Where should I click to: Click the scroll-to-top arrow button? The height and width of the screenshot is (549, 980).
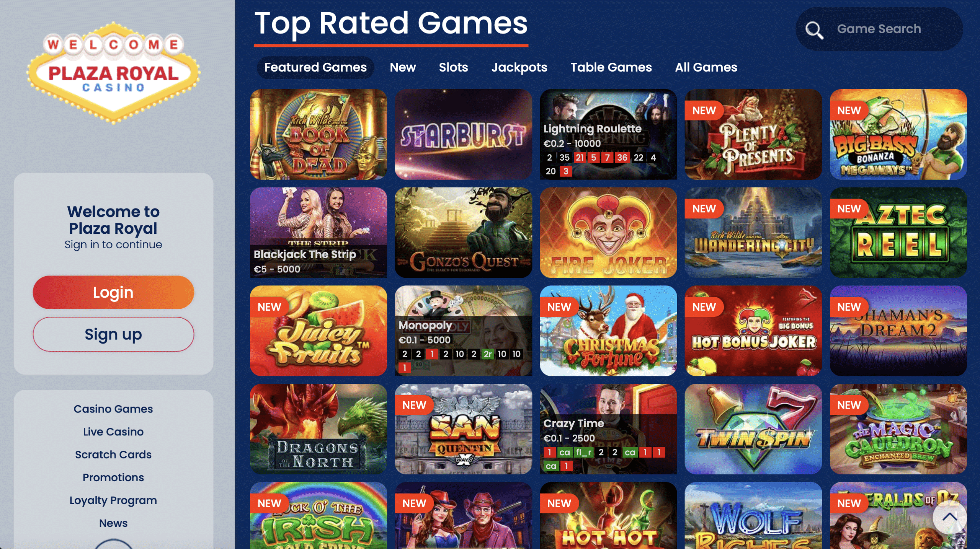click(x=949, y=517)
